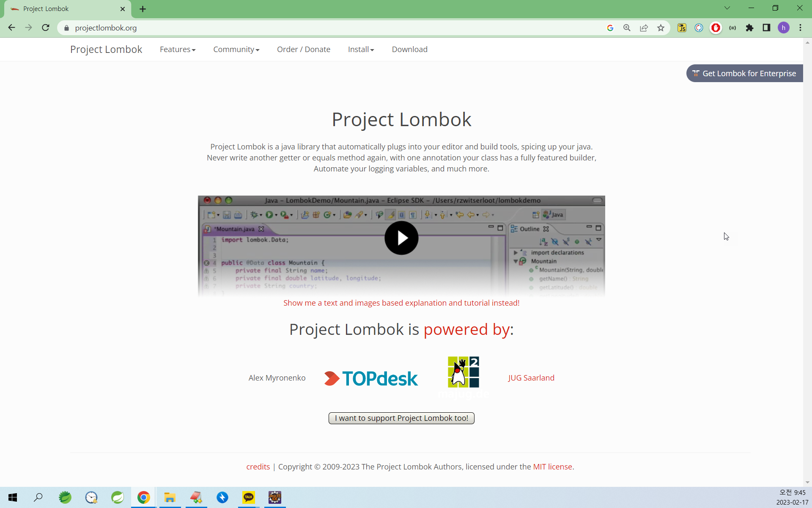Open the MIT license link
This screenshot has height=508, width=812.
[552, 467]
